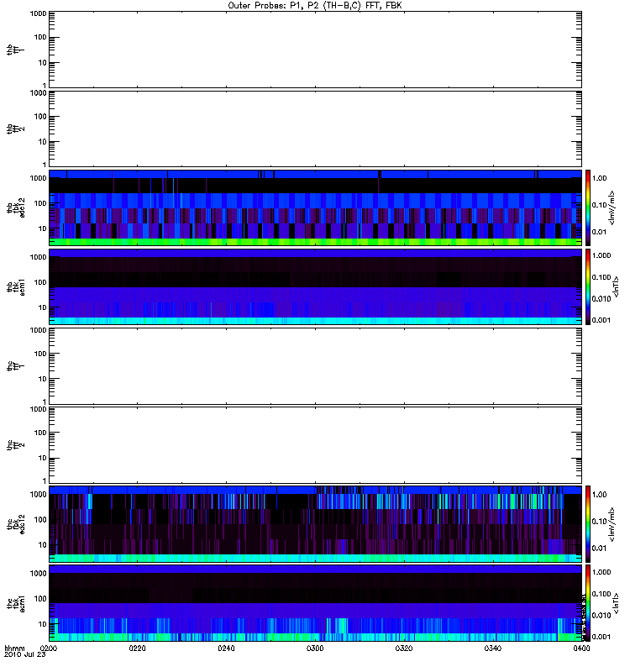
Task: Click the "hhmm" axis unit label
Action: point(14,648)
